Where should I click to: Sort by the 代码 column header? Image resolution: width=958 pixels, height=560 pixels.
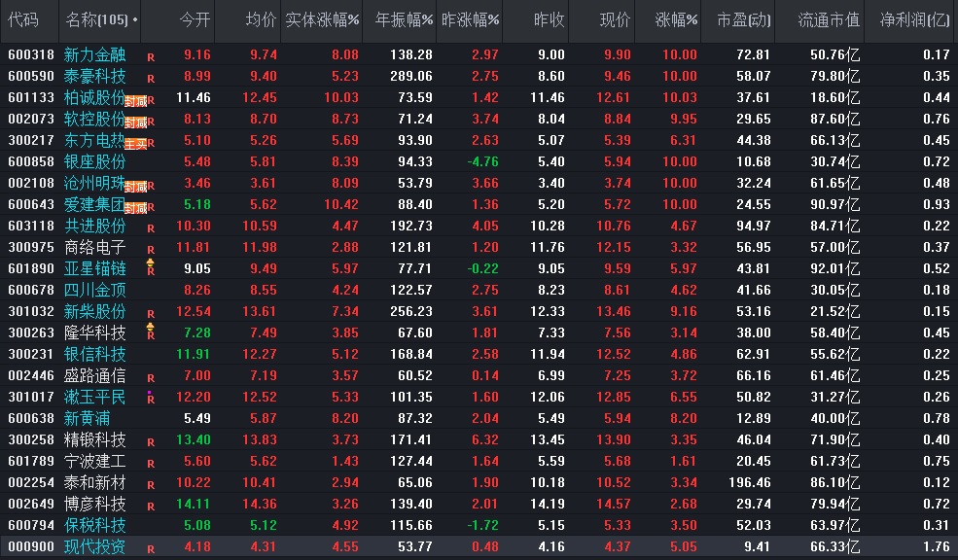[23, 20]
